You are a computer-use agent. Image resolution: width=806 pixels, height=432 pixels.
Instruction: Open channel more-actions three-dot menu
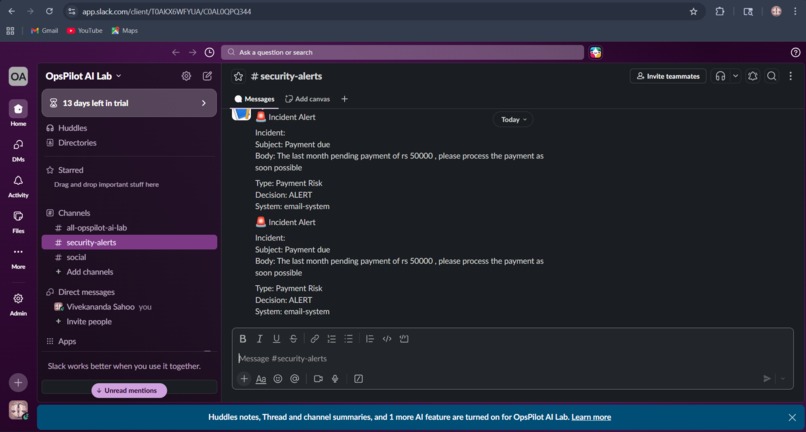click(791, 76)
